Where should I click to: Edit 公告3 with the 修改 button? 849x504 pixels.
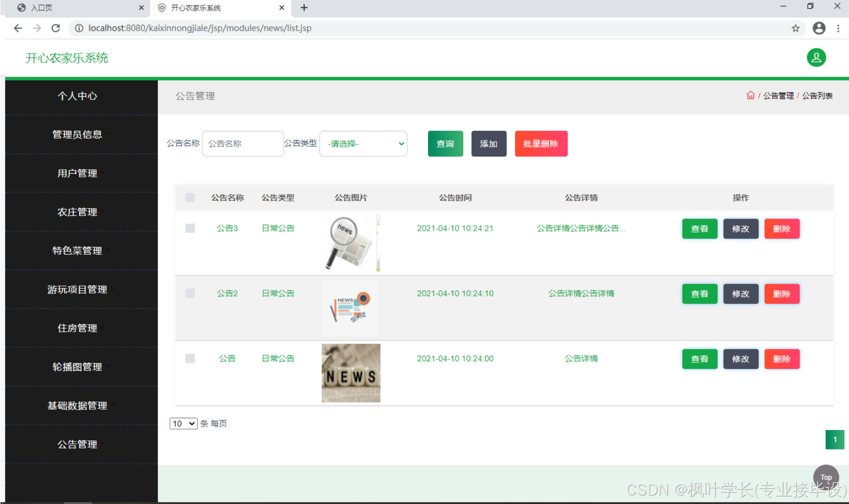[741, 229]
